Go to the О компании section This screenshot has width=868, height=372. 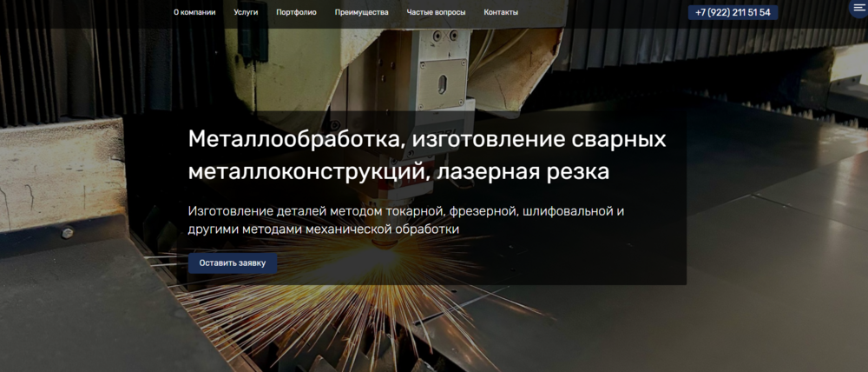point(194,13)
